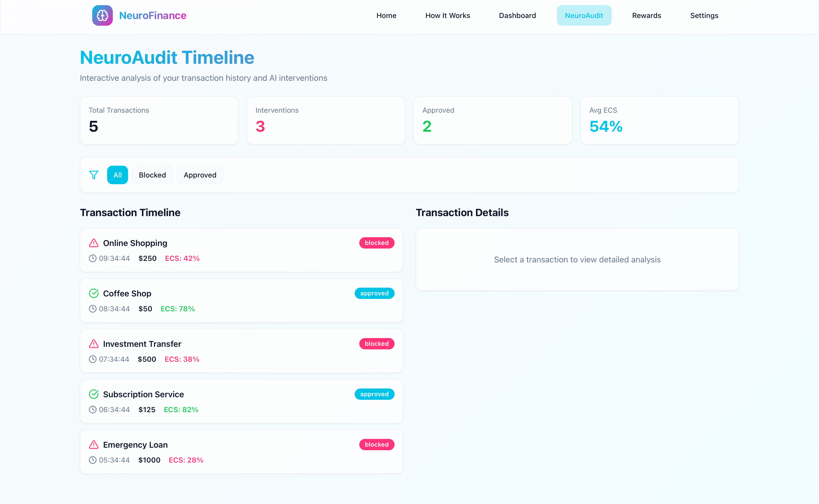The height and width of the screenshot is (504, 819).
Task: Click the checkmark icon beside Subscription Service
Action: (94, 394)
